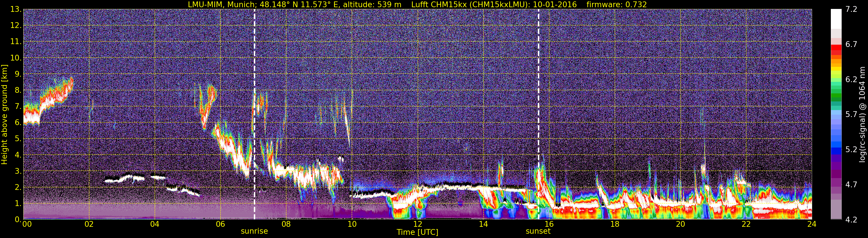The image size is (868, 238).
Task: Click the white top segment of the colorbar
Action: [836, 19]
